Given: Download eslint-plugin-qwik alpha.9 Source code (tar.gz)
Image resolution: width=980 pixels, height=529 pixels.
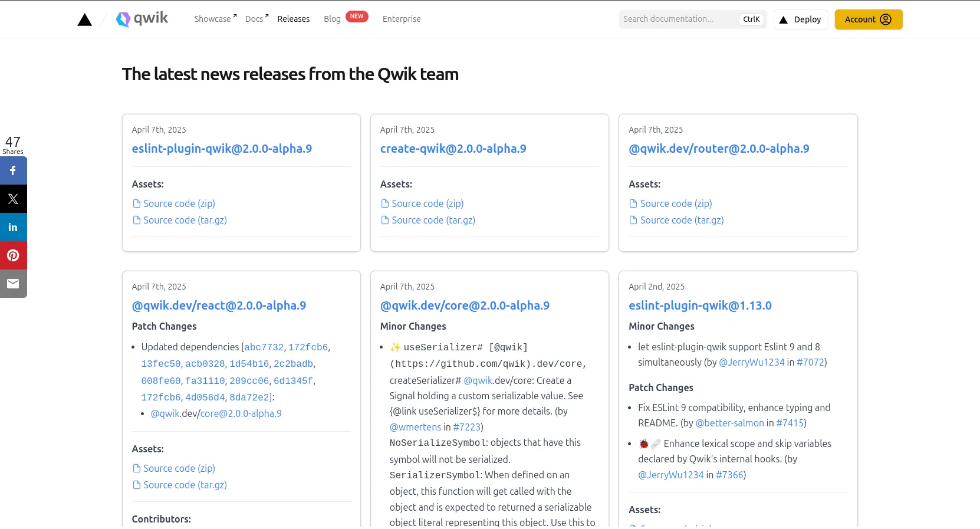Looking at the screenshot, I should click(x=185, y=220).
